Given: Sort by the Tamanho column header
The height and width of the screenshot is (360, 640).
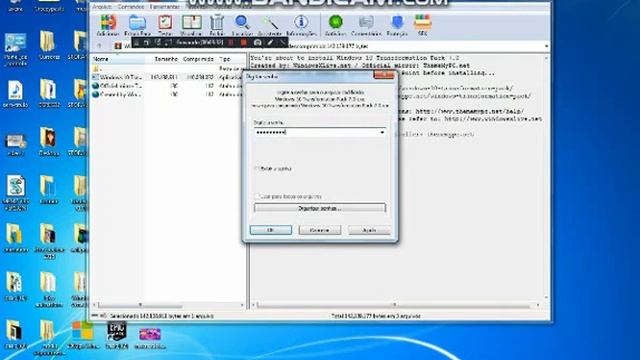Looking at the screenshot, I should (x=163, y=59).
